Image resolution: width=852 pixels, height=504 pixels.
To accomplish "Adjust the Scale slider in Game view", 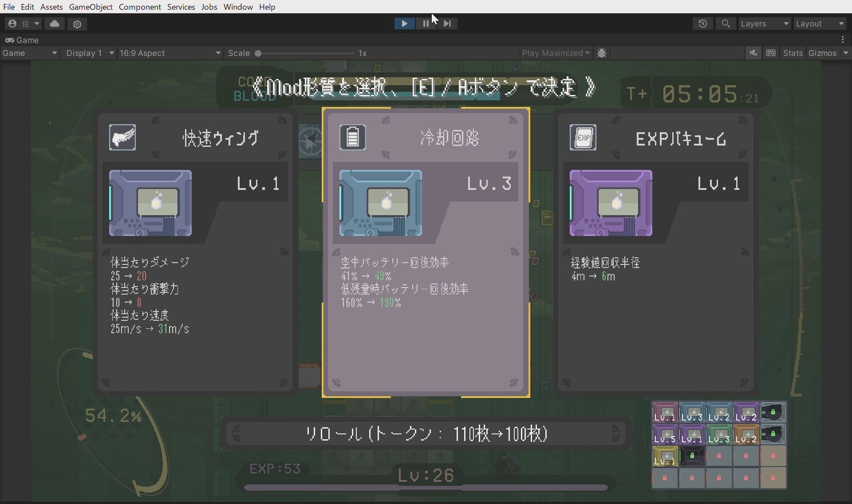I will tap(259, 53).
